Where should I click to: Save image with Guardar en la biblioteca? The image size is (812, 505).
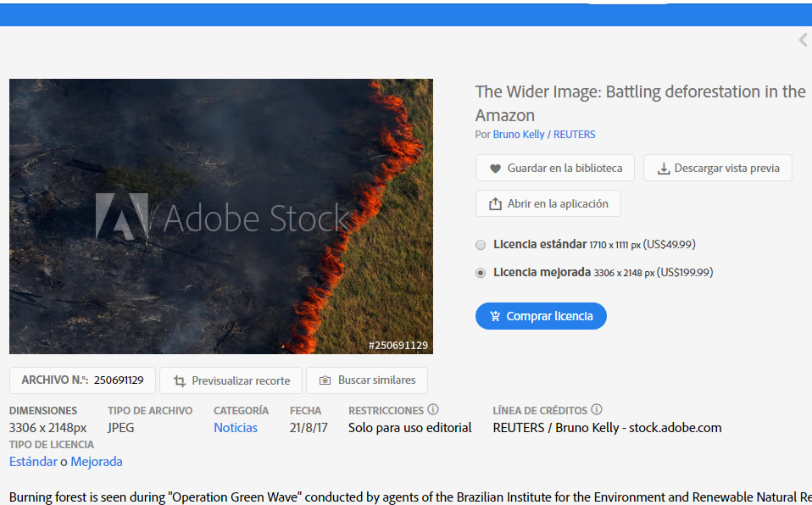click(554, 168)
